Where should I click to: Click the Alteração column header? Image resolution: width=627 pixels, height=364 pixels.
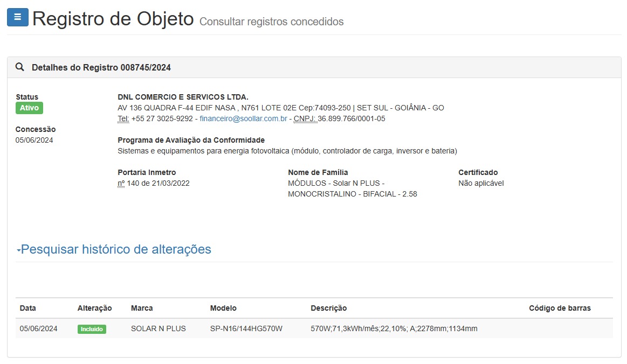click(94, 308)
